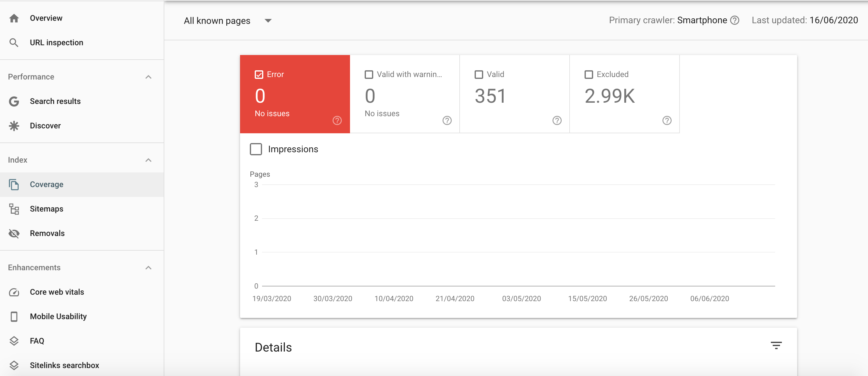Screen dimensions: 868x376
Task: Collapse the Index section
Action: click(148, 160)
